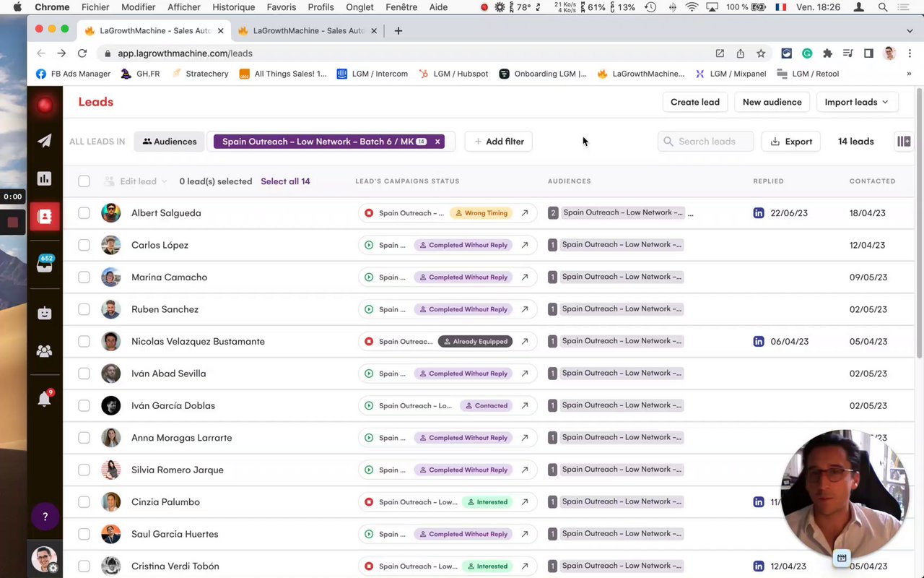Open the Historique menu in menu bar
The width and height of the screenshot is (924, 578).
[234, 7]
